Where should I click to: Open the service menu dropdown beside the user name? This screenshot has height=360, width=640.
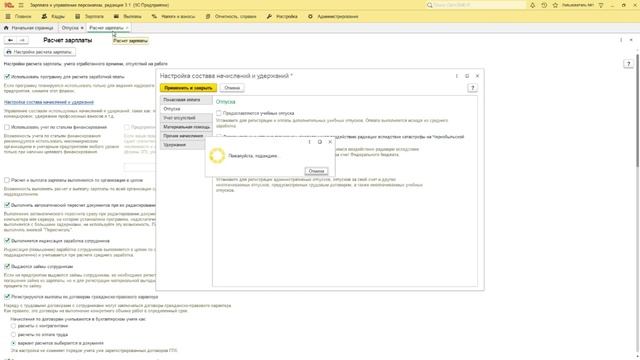click(x=601, y=5)
